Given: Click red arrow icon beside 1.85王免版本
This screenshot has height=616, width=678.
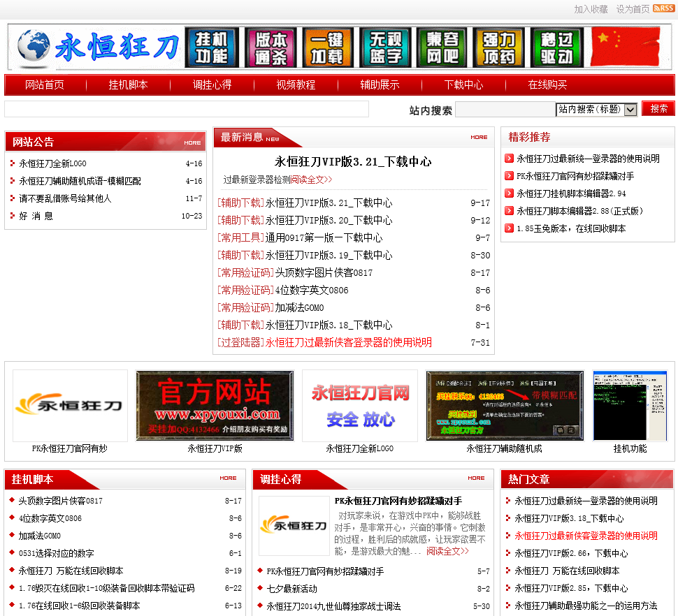Looking at the screenshot, I should click(509, 228).
